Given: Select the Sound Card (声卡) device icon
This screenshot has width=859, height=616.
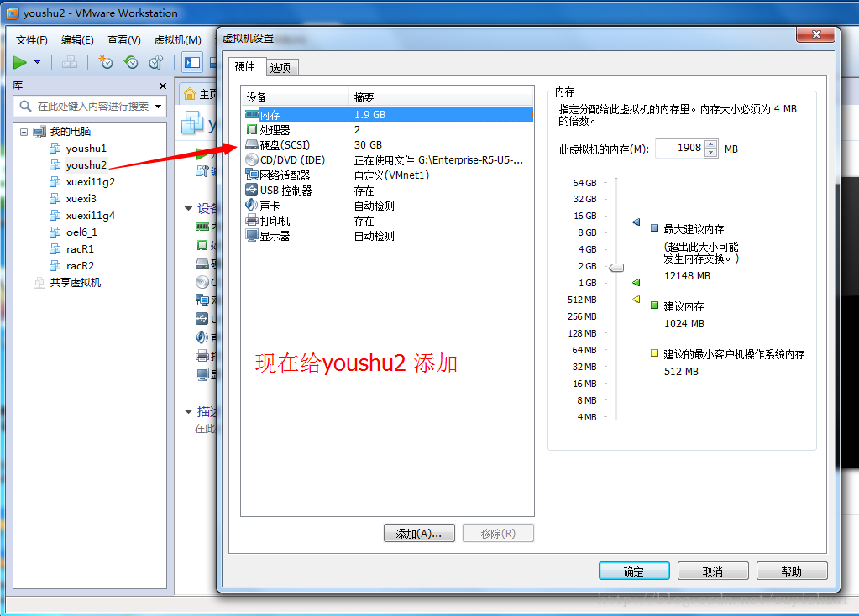Looking at the screenshot, I should point(251,206).
